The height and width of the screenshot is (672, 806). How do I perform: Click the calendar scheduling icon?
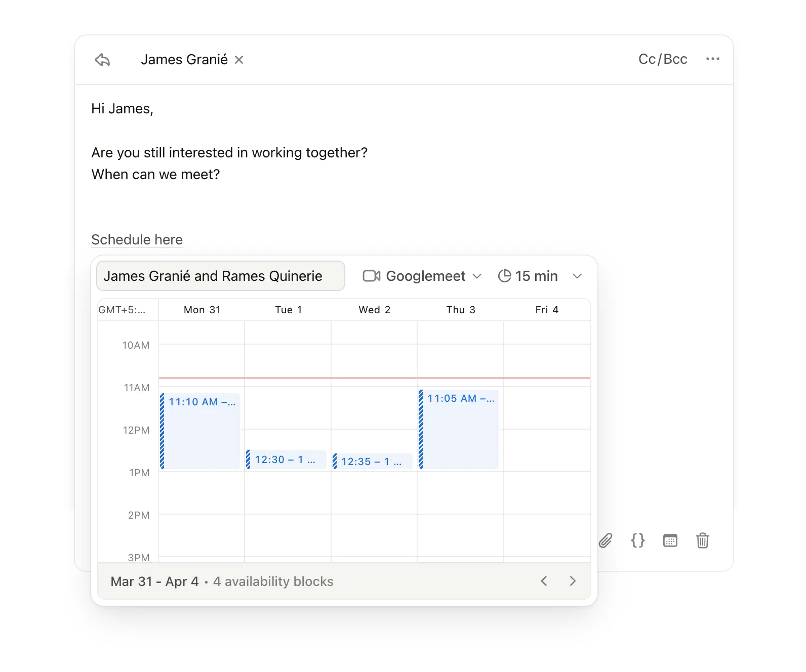[670, 540]
